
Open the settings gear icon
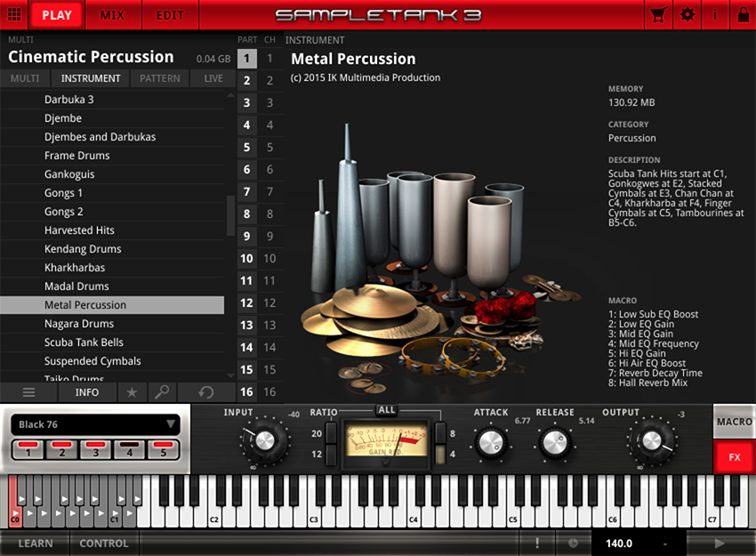click(687, 14)
